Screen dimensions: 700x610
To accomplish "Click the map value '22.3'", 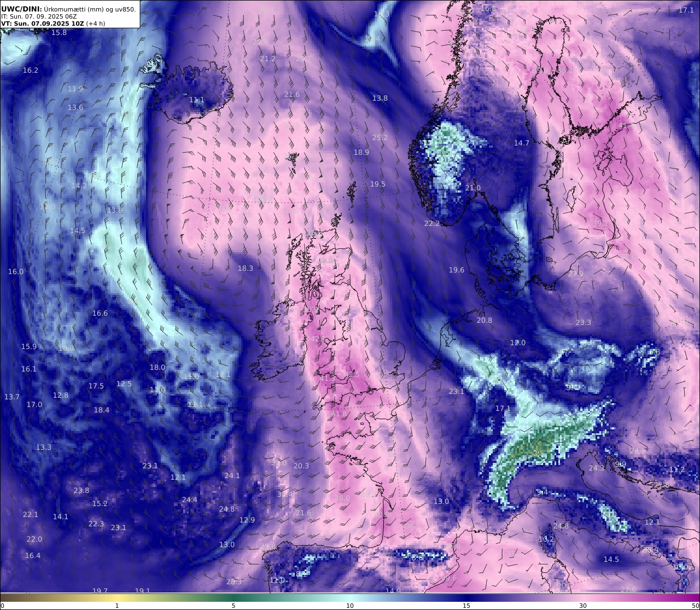I will click(96, 524).
